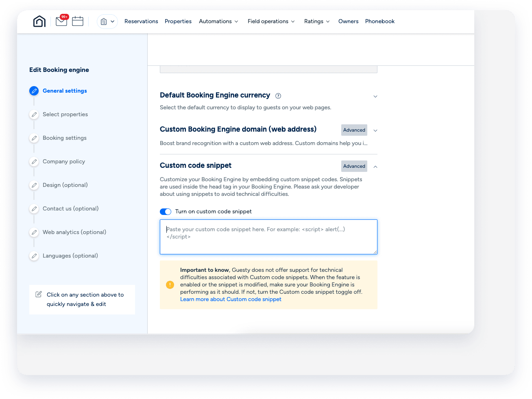532x399 pixels.
Task: Navigate to Company policy section
Action: pos(64,161)
